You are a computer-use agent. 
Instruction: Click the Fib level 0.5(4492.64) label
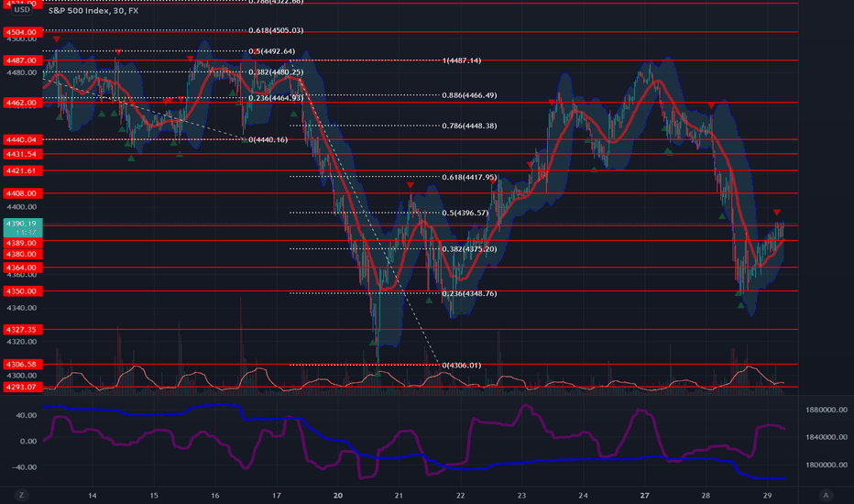[x=272, y=51]
